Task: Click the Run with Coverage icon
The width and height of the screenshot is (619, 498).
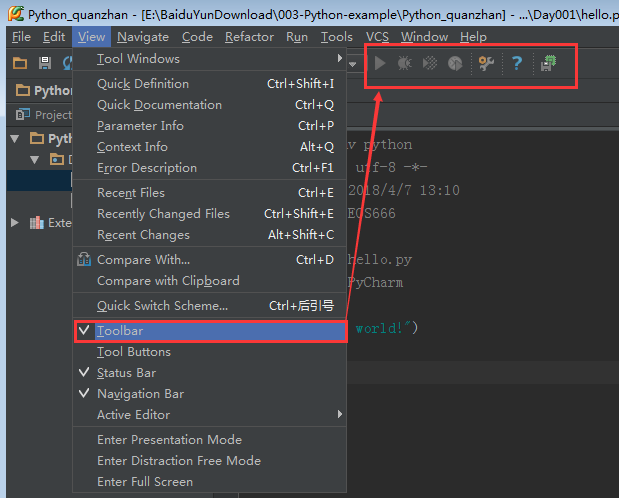Action: 430,63
